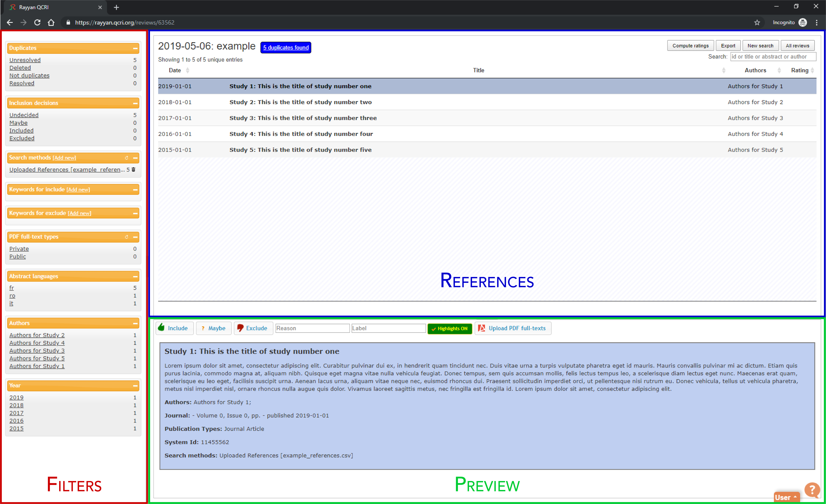Image resolution: width=826 pixels, height=504 pixels.
Task: Open a new browser tab
Action: point(116,7)
